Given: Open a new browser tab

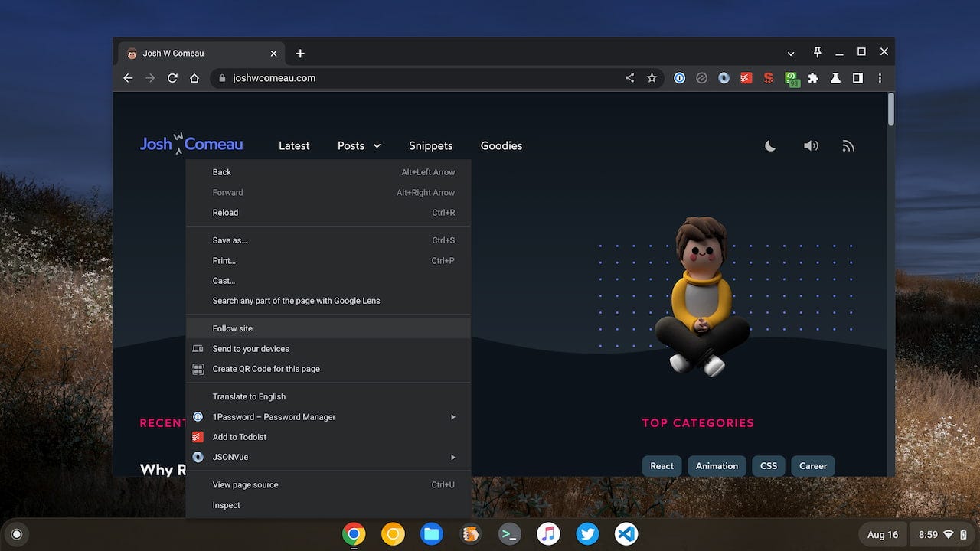Looking at the screenshot, I should click(300, 54).
